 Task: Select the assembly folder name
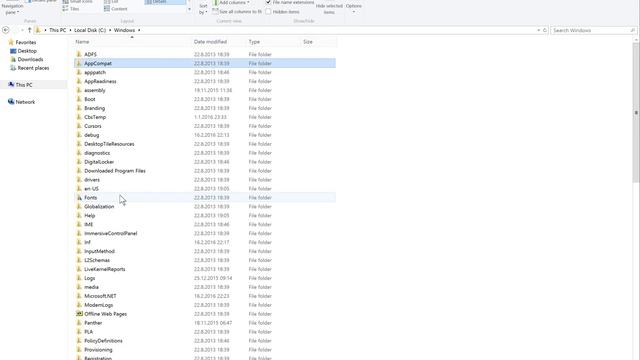(95, 90)
